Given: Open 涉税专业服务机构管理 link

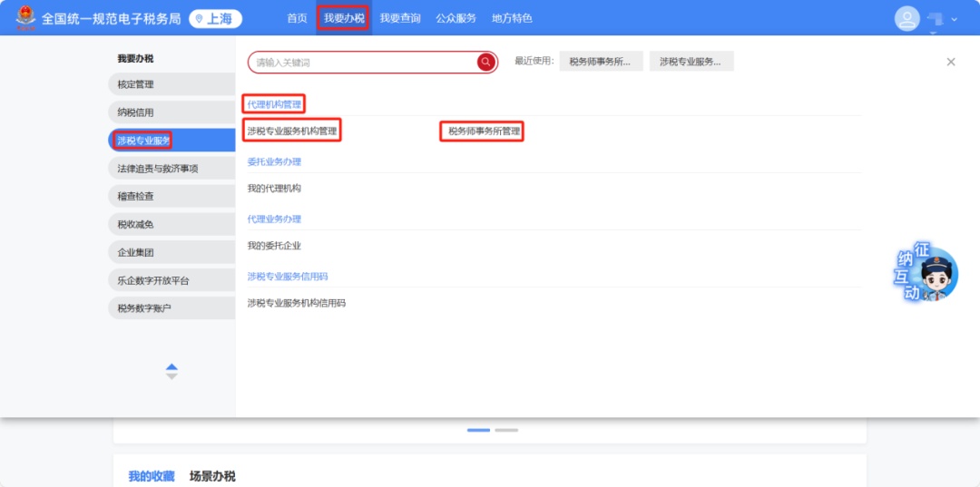Looking at the screenshot, I should (x=292, y=131).
